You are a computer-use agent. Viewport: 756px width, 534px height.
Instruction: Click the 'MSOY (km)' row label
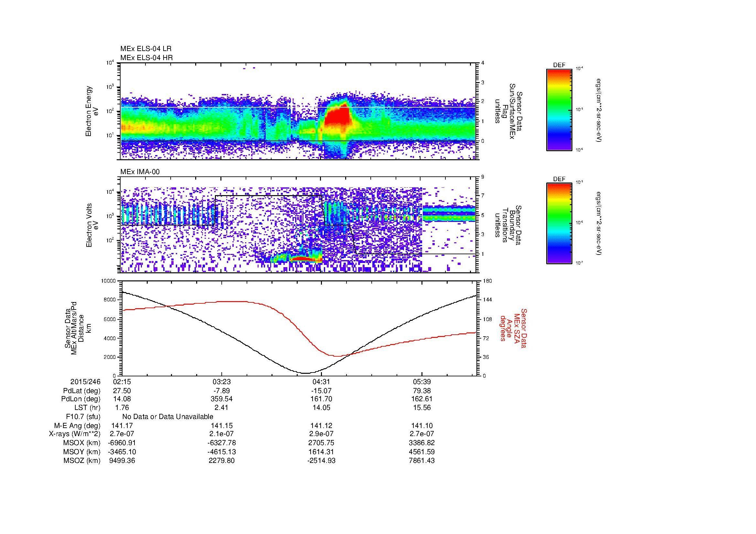coord(82,452)
